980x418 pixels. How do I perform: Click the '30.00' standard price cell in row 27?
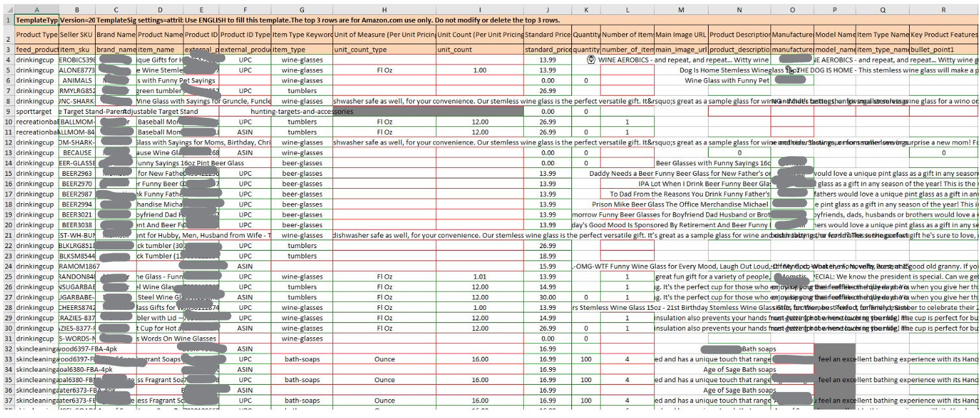(x=548, y=298)
